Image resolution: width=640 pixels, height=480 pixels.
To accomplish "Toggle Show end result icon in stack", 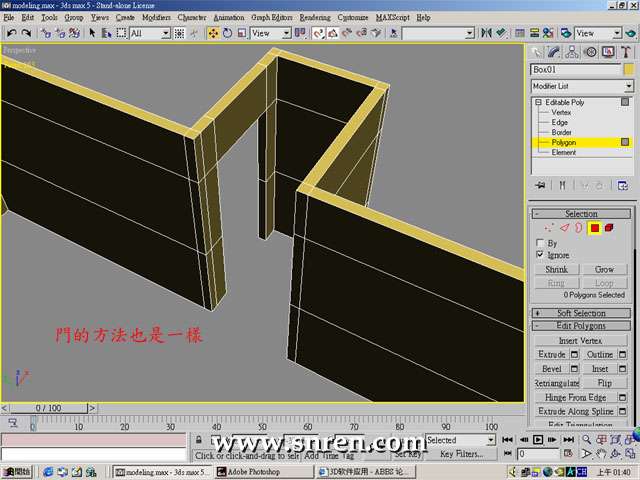I will [562, 185].
